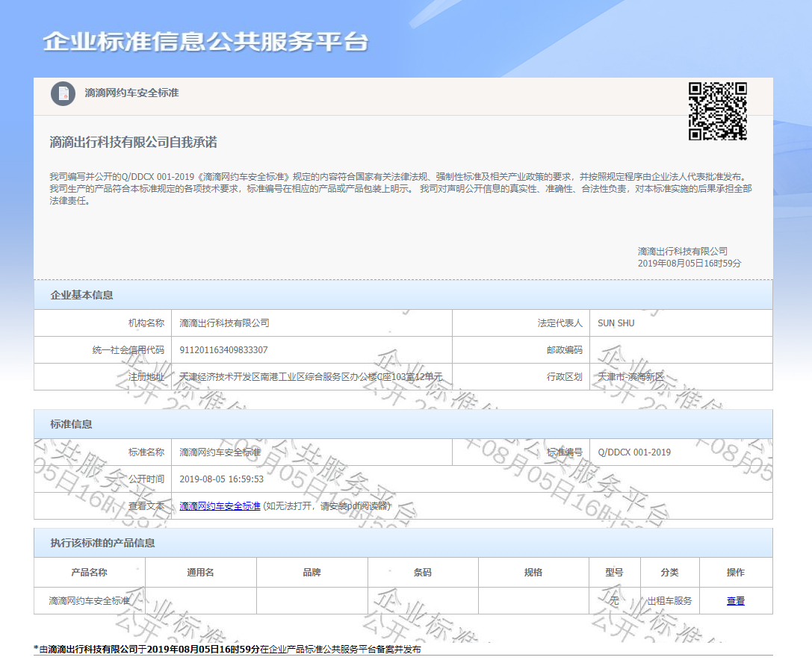Click the 查看文本 label

coord(146,506)
